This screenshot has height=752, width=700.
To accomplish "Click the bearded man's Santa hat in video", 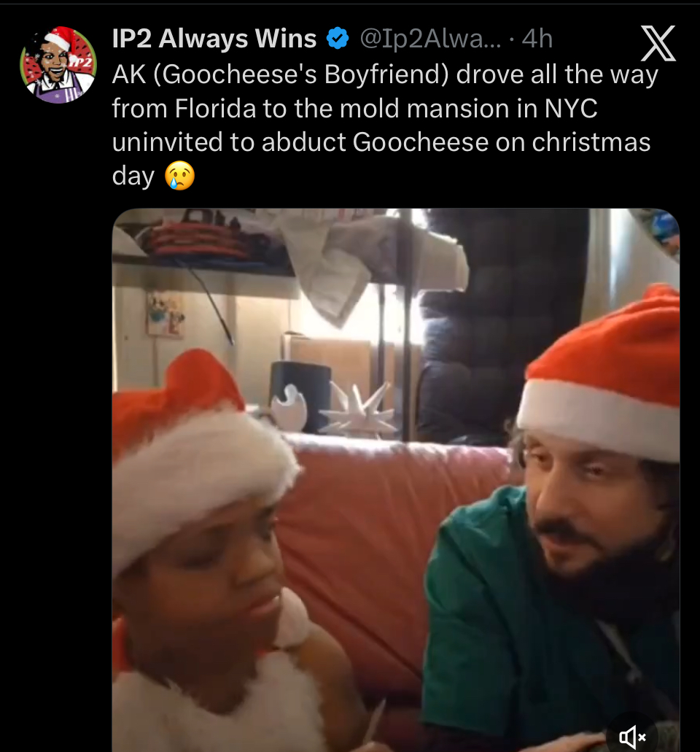I will [602, 375].
